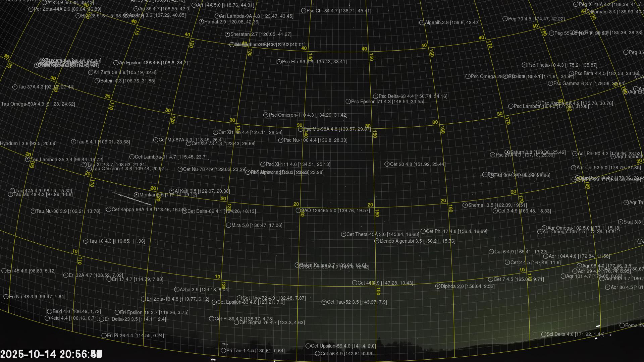This screenshot has width=644, height=362.
Task: Click the Eri Pi-26 star marker
Action: coord(104,336)
